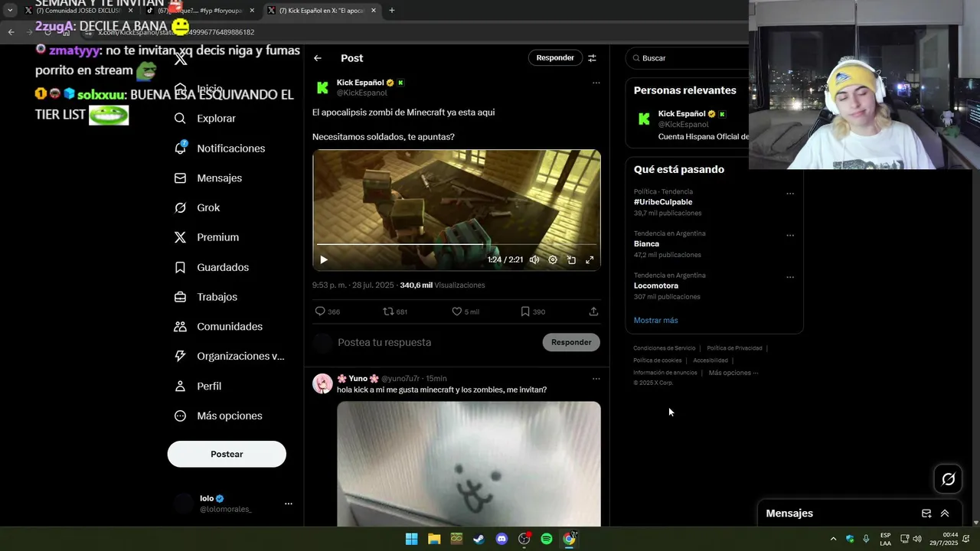Seek on the video progress bar
The height and width of the screenshot is (551, 980).
[456, 245]
